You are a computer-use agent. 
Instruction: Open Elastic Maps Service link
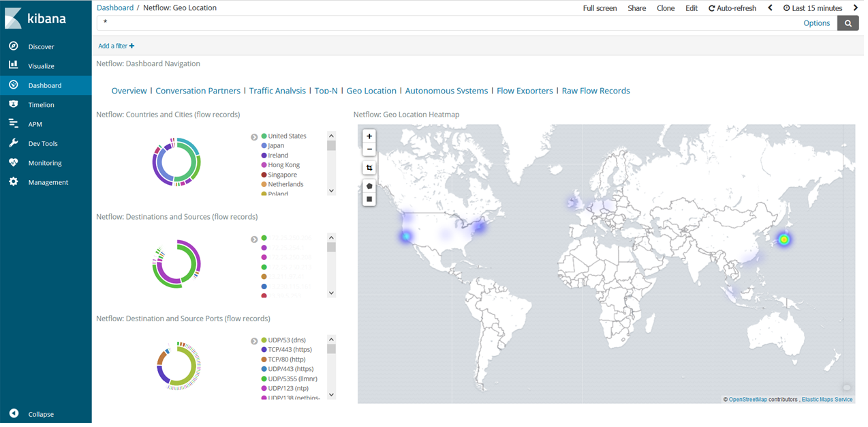click(827, 400)
